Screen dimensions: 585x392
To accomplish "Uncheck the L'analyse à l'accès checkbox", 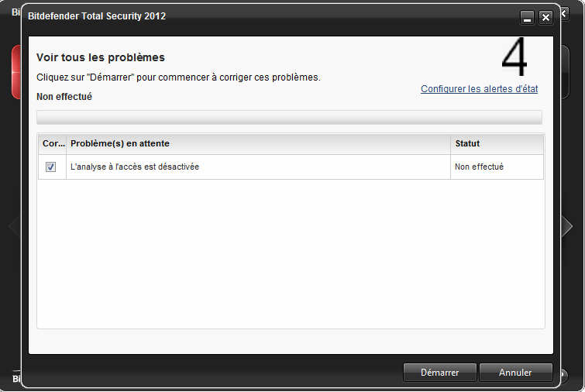I will pos(50,167).
